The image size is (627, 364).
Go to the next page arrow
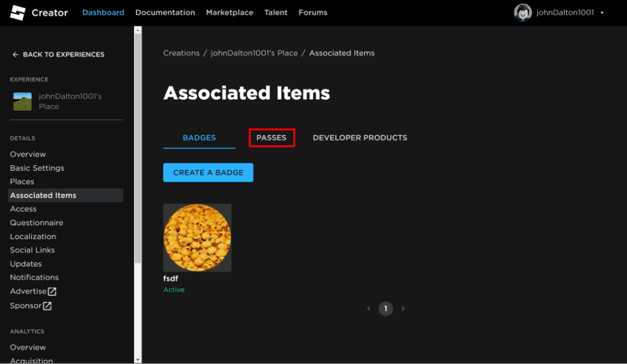pyautogui.click(x=403, y=309)
